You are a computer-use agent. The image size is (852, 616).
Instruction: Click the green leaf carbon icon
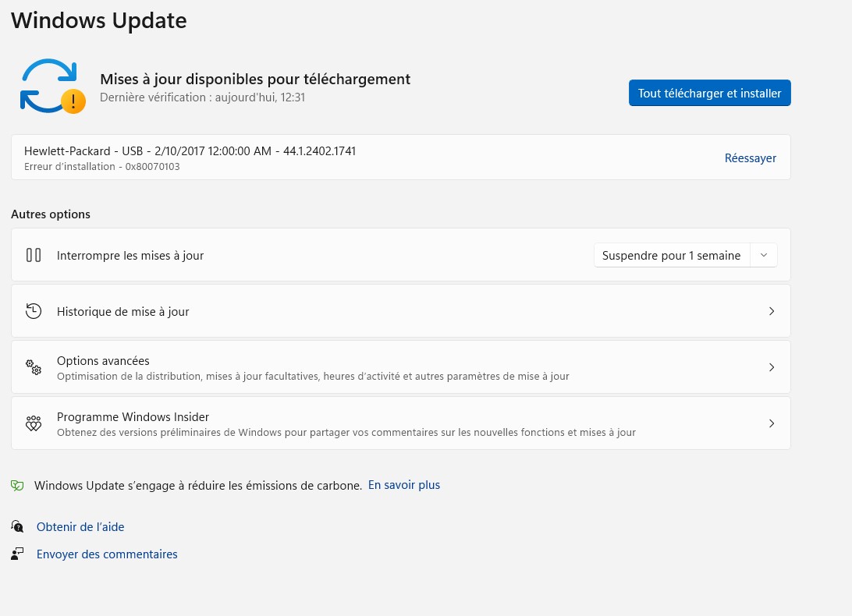pos(17,486)
